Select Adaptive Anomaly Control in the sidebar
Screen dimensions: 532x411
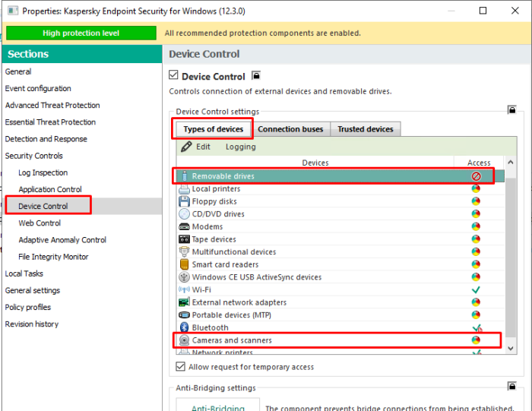[x=62, y=240]
